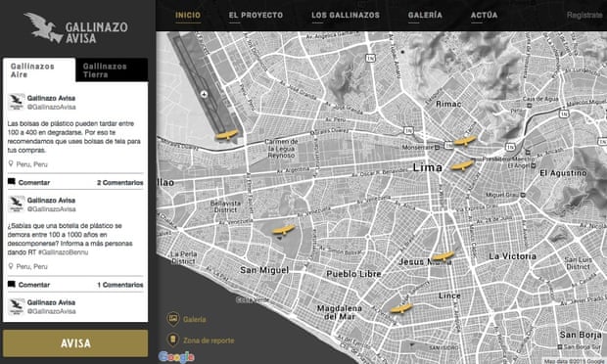
Task: Click the gold AVISA button
Action: [75, 343]
